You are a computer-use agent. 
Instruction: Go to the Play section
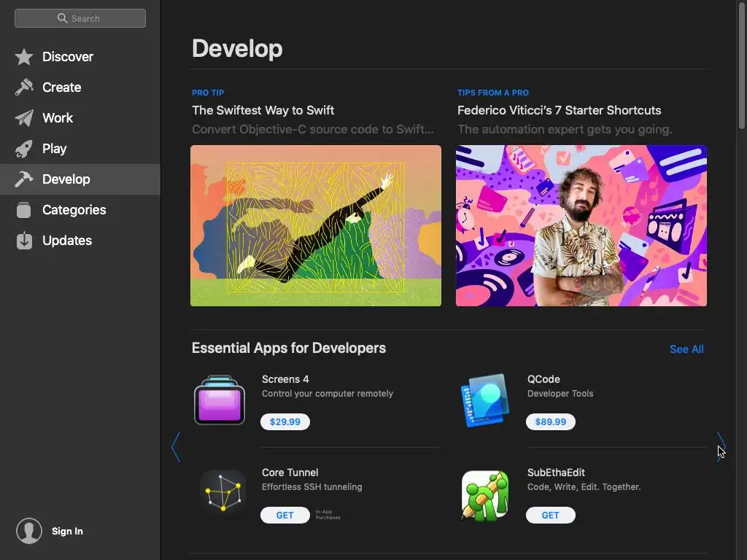click(x=80, y=149)
